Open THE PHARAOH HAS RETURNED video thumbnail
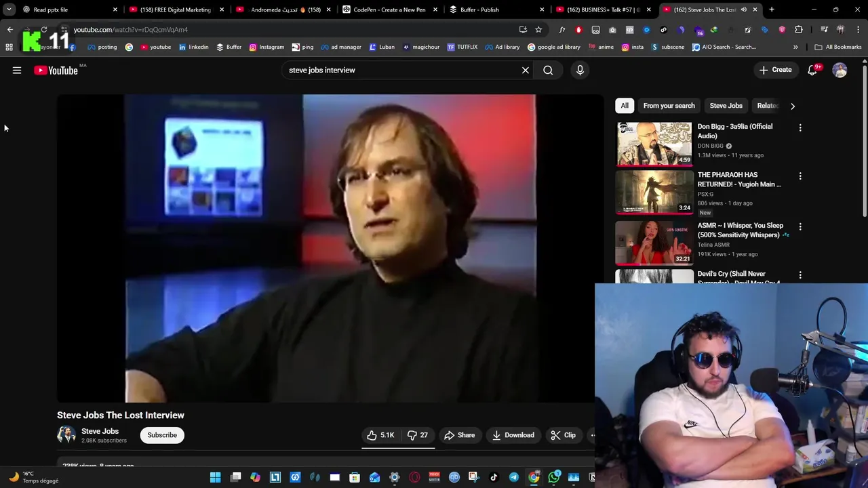The width and height of the screenshot is (868, 488). coord(654,192)
